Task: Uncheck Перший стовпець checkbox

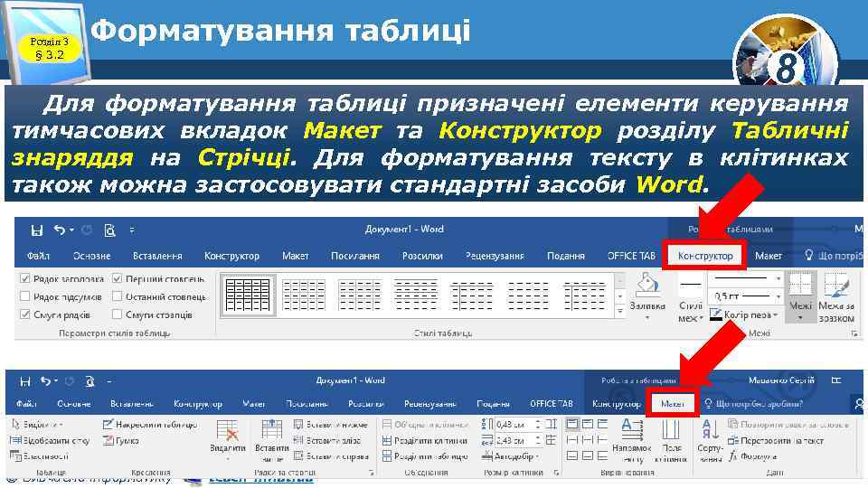Action: tap(117, 279)
